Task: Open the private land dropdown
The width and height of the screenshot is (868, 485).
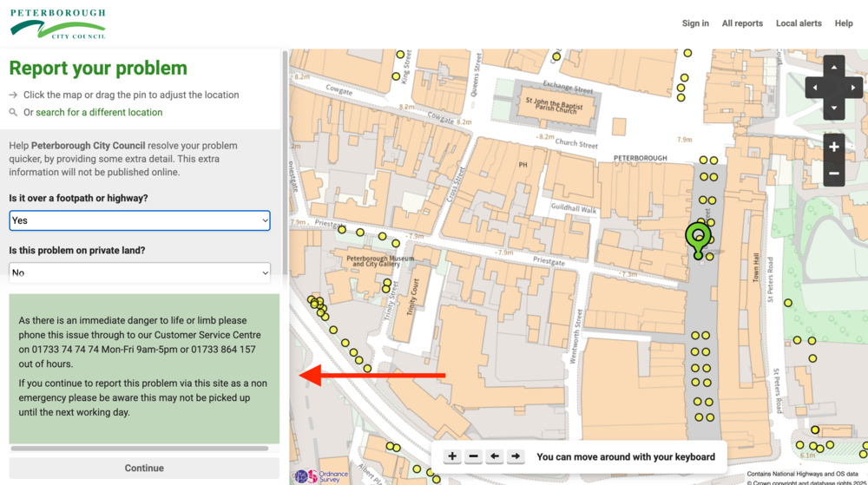Action: tap(140, 272)
